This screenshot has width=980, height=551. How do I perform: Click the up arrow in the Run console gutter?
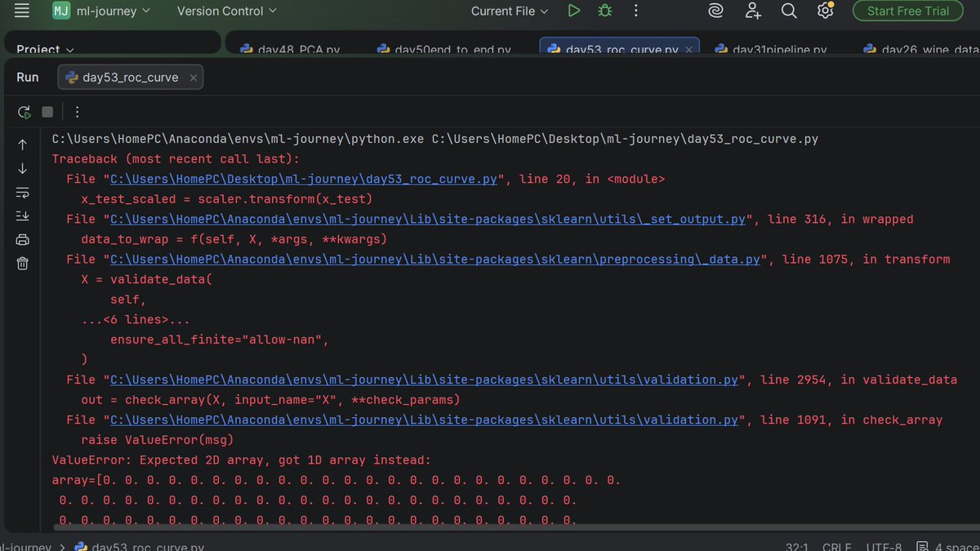pyautogui.click(x=22, y=144)
